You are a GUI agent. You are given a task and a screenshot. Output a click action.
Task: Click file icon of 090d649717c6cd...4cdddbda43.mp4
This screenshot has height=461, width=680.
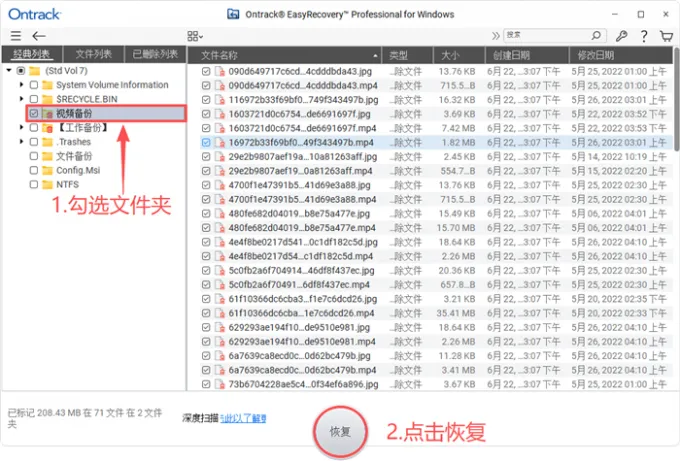point(220,85)
